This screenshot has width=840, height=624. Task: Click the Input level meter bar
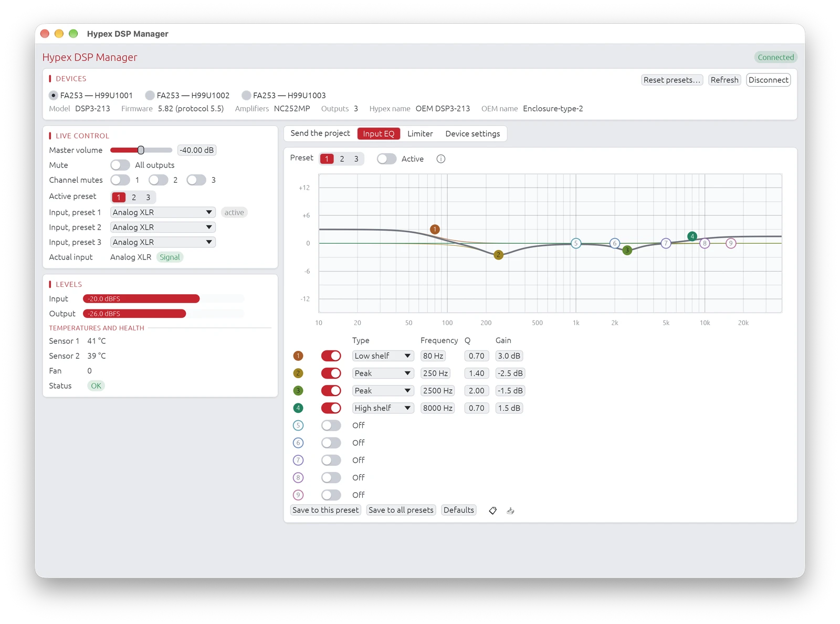[164, 299]
